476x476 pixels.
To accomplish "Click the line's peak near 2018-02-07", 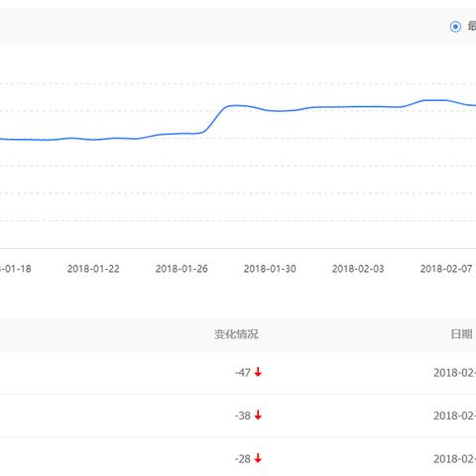I will 434,100.
